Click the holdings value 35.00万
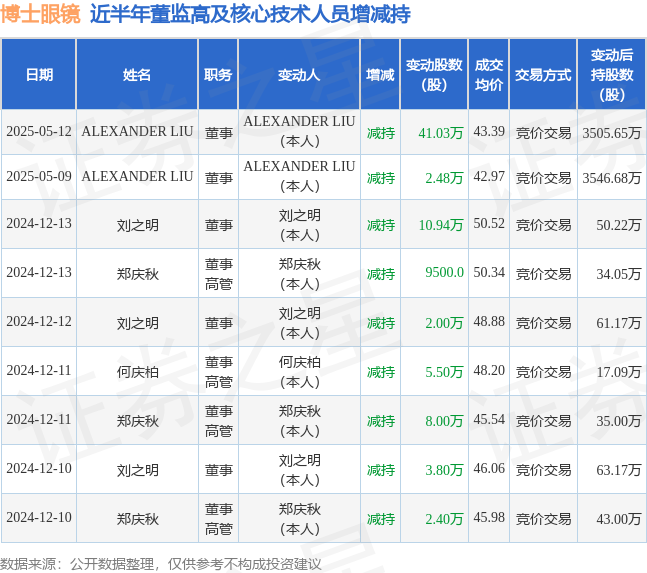 click(x=619, y=421)
